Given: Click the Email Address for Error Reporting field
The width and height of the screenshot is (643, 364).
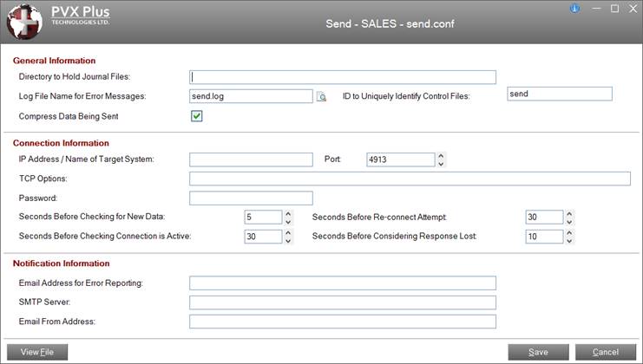Looking at the screenshot, I should point(342,283).
